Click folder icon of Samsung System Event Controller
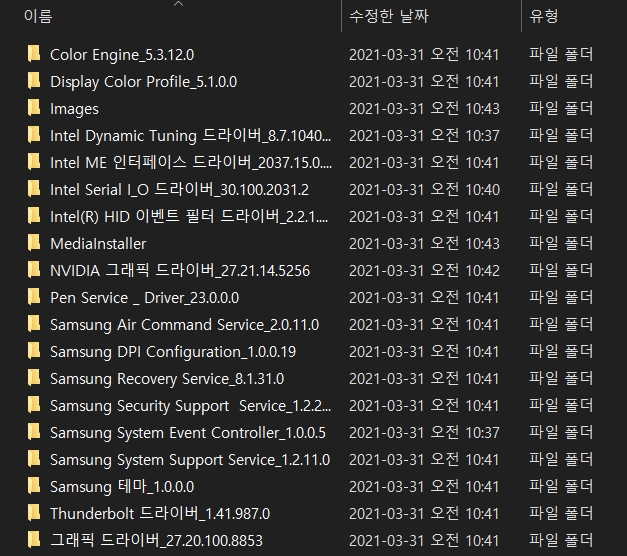627x556 pixels. click(34, 432)
